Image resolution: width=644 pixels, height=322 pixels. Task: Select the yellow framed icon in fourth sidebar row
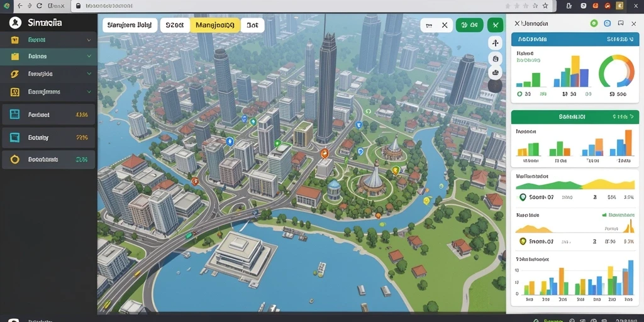coord(15,92)
